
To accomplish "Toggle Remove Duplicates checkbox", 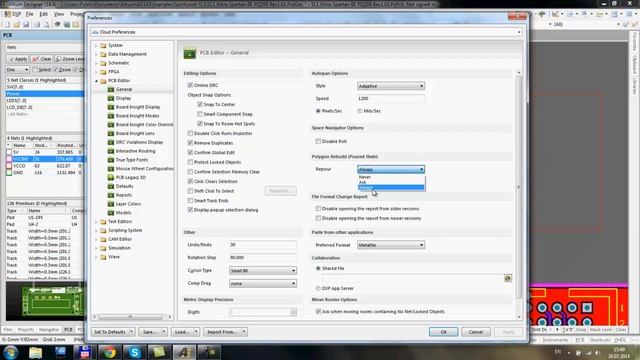I will 190,143.
